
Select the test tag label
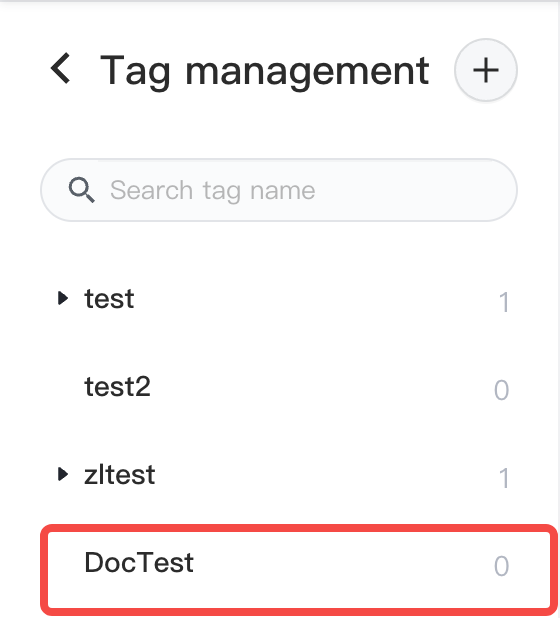(109, 299)
